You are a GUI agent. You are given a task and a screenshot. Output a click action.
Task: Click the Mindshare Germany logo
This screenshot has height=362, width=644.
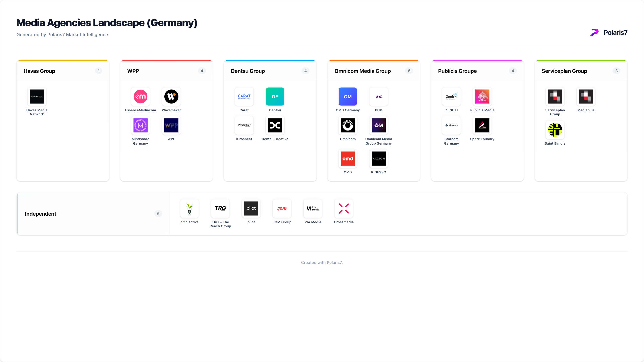pos(140,125)
